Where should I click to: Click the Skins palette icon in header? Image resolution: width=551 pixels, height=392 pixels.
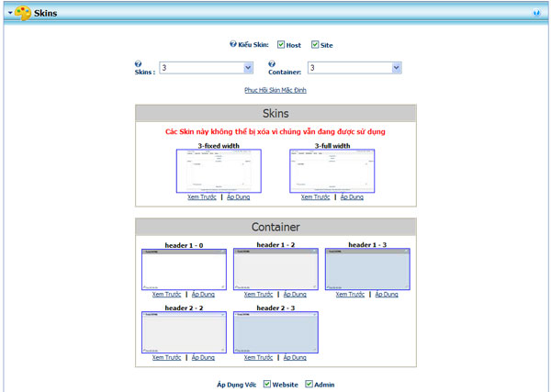coord(23,13)
